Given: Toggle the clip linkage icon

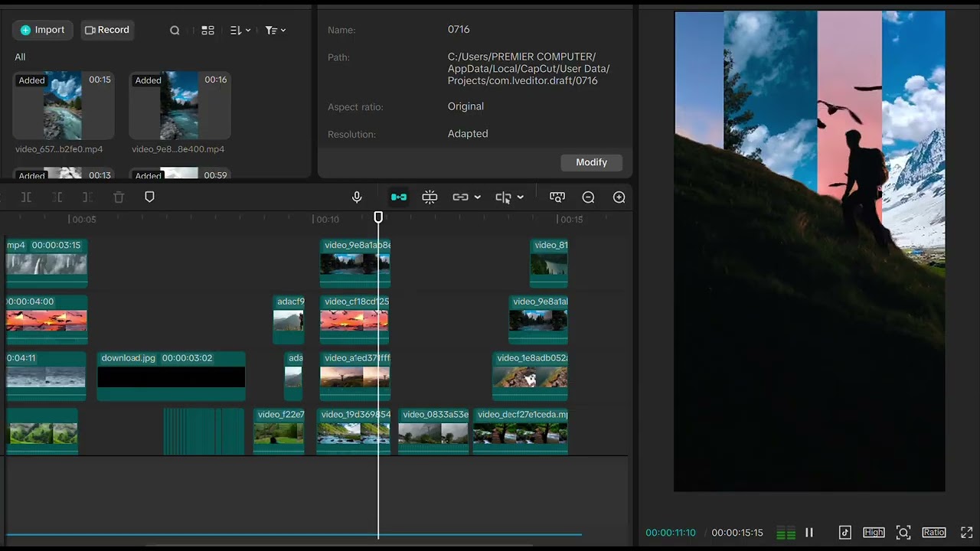Looking at the screenshot, I should [x=460, y=197].
